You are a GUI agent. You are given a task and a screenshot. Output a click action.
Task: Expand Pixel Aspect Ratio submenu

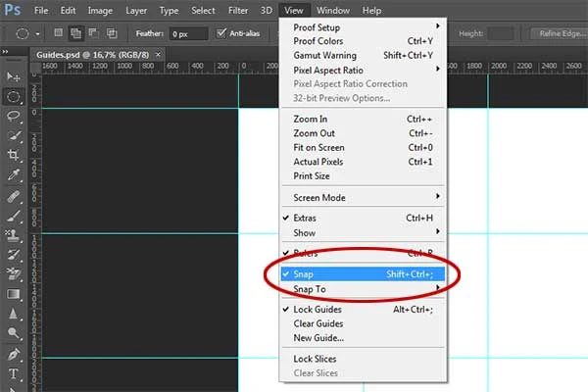click(363, 71)
